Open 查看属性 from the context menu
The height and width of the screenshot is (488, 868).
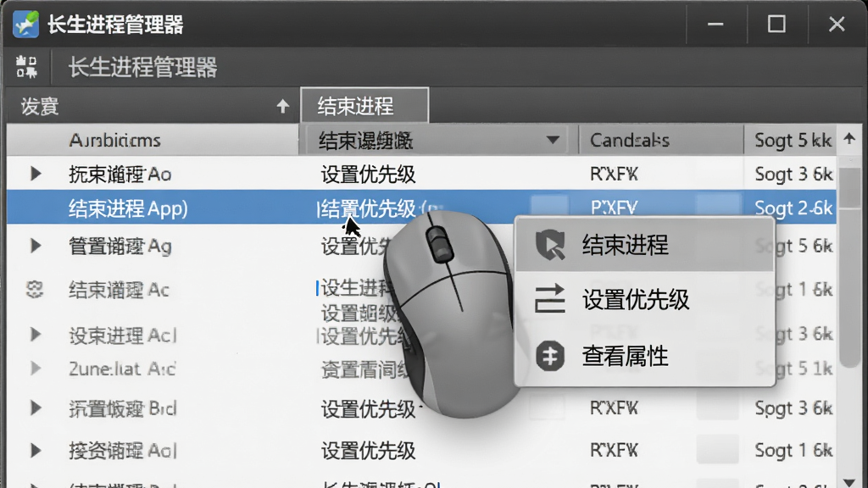pyautogui.click(x=644, y=356)
